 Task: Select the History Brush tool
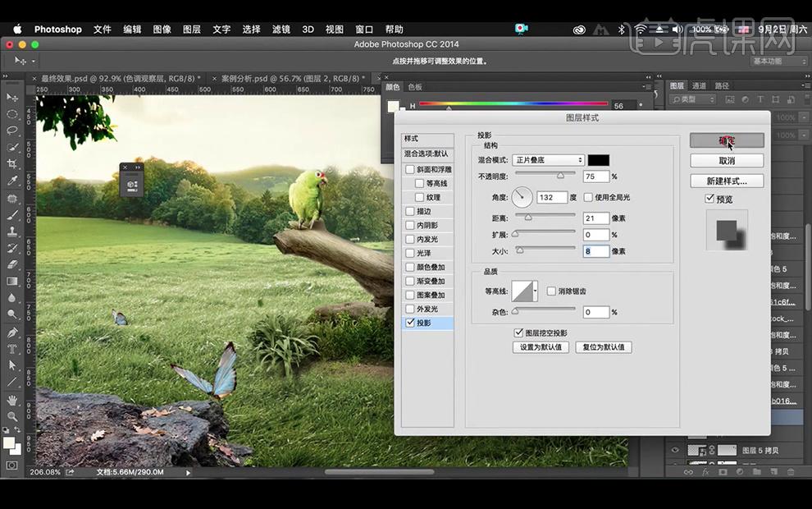(12, 248)
